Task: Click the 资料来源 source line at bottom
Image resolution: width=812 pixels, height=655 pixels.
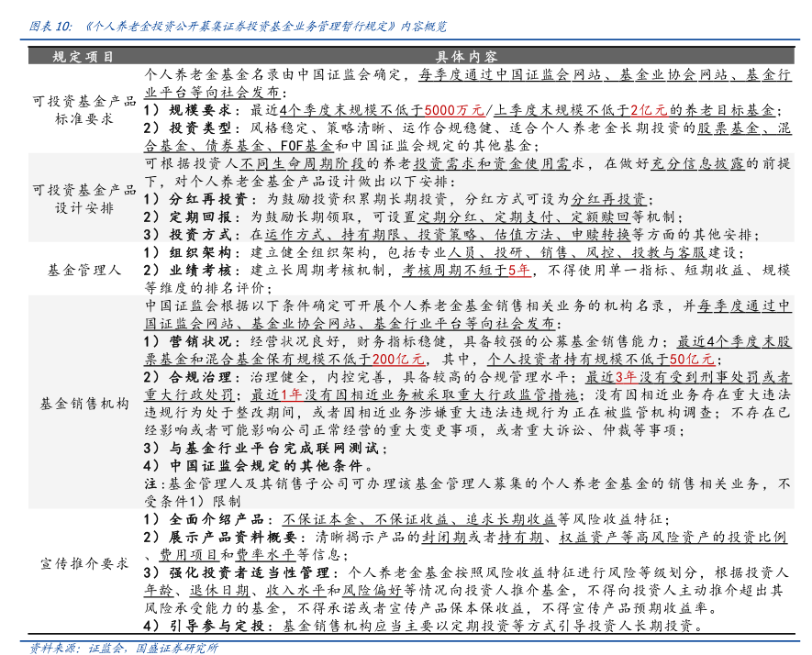Action: pyautogui.click(x=124, y=647)
